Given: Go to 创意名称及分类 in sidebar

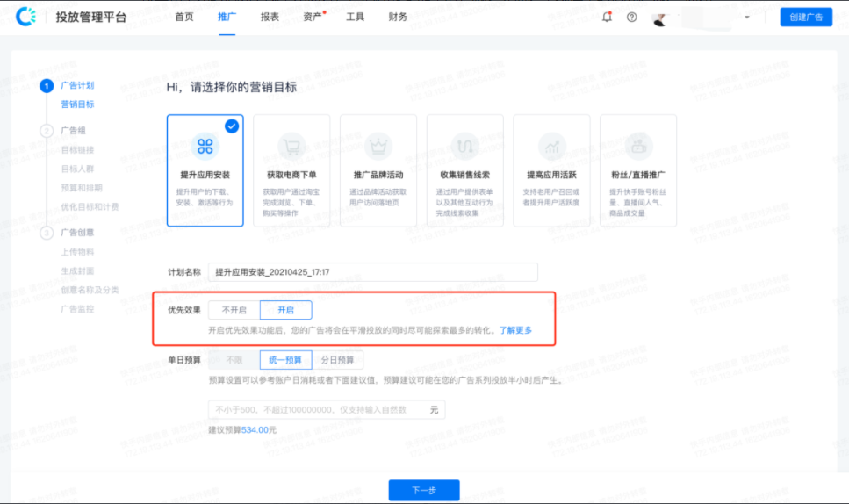Looking at the screenshot, I should (90, 290).
